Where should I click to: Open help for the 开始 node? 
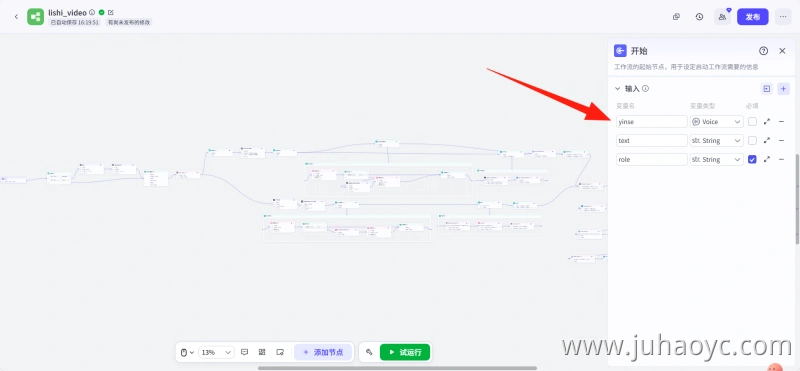pyautogui.click(x=763, y=51)
